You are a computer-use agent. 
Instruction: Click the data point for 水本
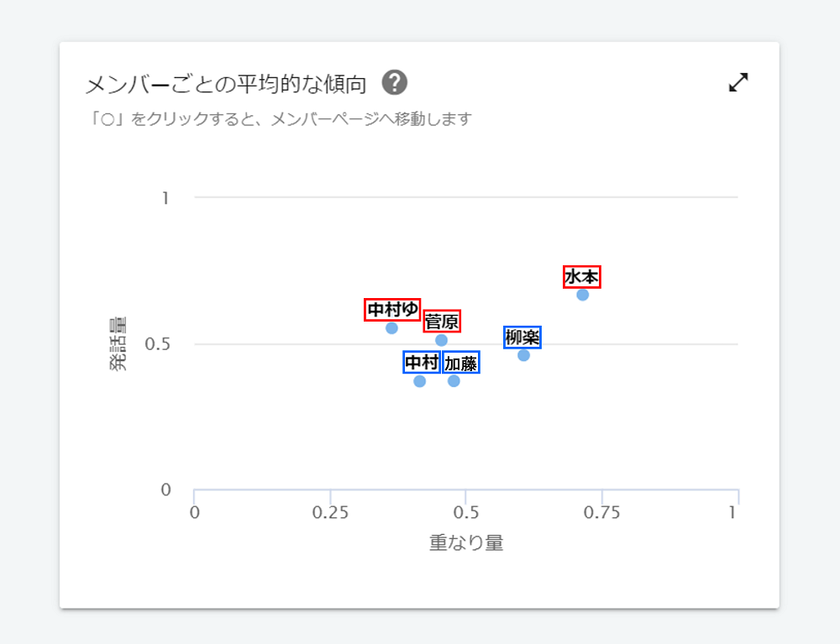[x=583, y=295]
